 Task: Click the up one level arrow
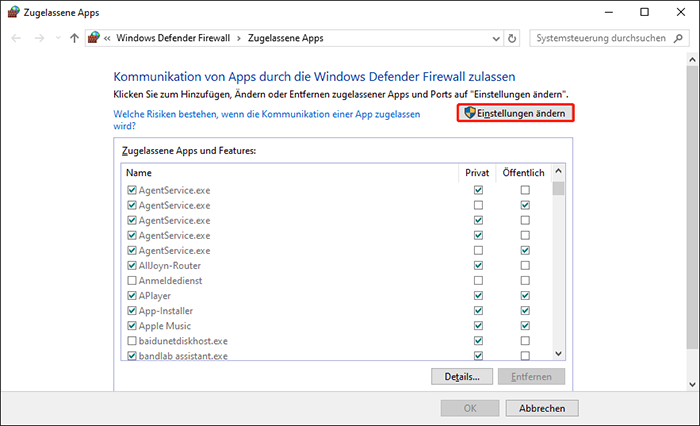[x=74, y=38]
